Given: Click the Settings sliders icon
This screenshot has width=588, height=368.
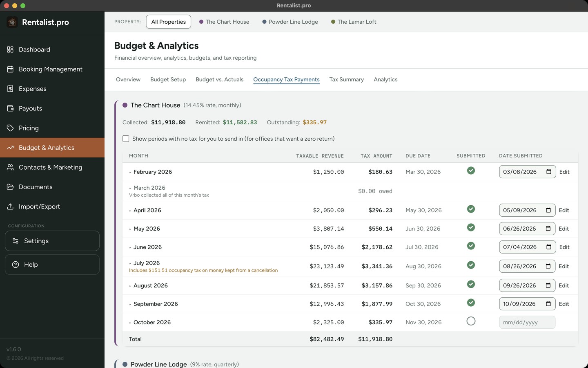Looking at the screenshot, I should pyautogui.click(x=16, y=241).
